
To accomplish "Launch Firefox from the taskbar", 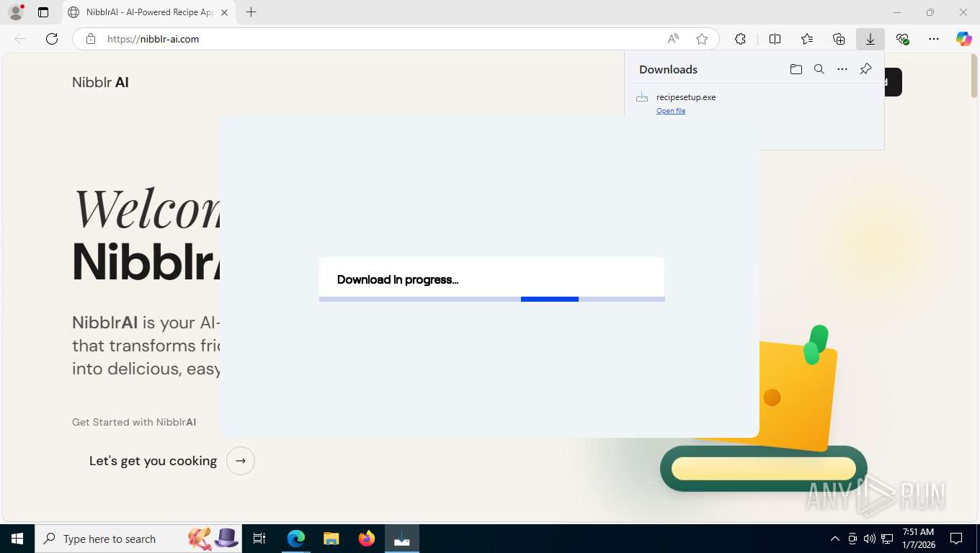I will (x=367, y=539).
